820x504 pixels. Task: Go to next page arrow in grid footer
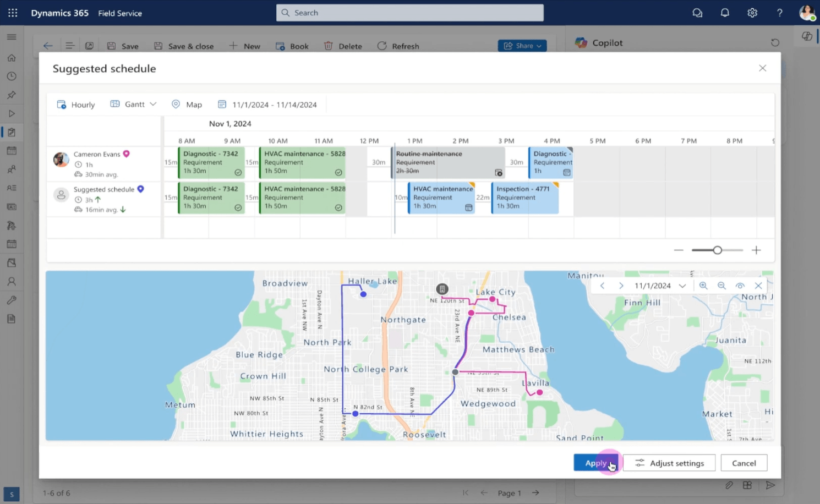535,493
